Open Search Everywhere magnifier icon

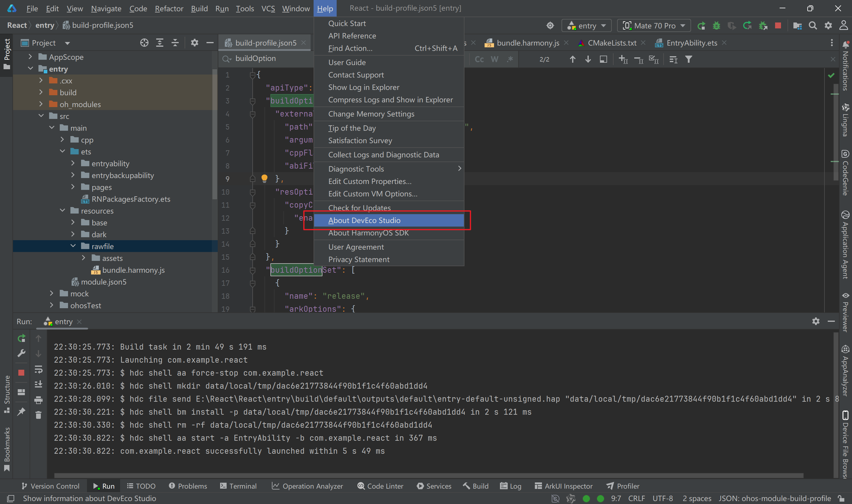pyautogui.click(x=812, y=25)
